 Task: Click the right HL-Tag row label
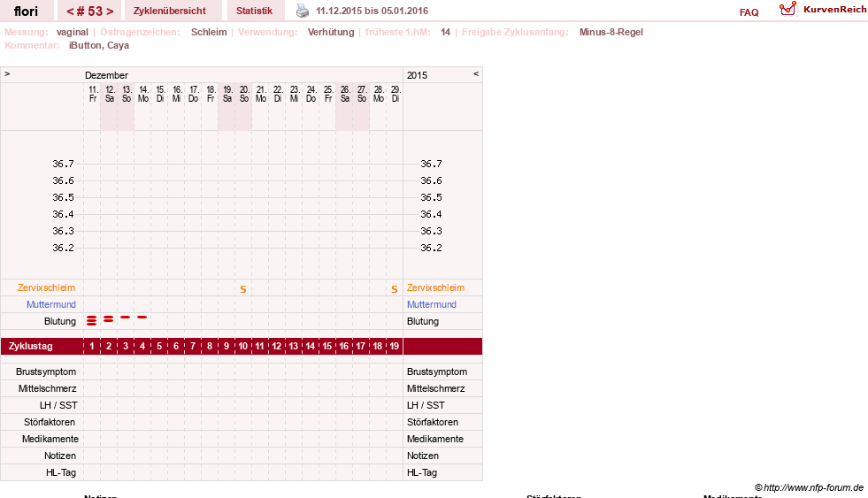pyautogui.click(x=422, y=472)
